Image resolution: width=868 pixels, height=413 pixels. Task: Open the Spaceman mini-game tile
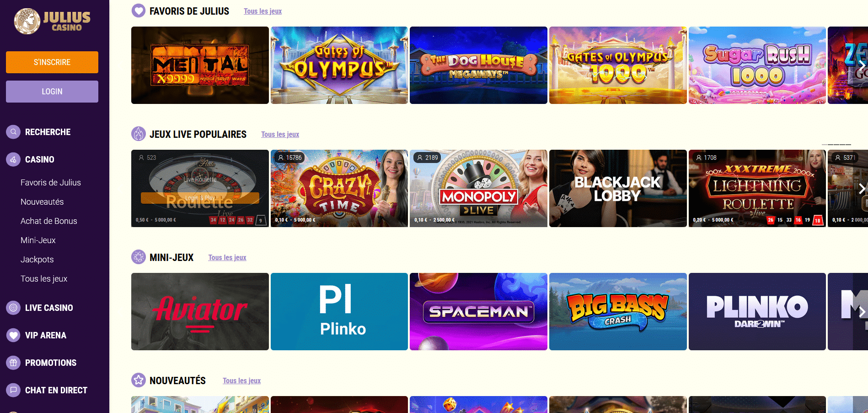(478, 311)
